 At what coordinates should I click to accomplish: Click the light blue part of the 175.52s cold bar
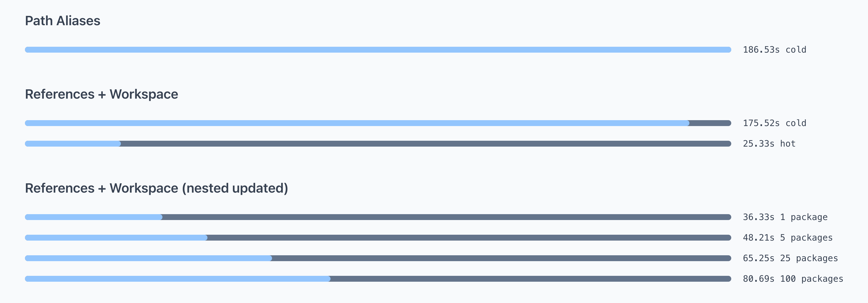(357, 123)
